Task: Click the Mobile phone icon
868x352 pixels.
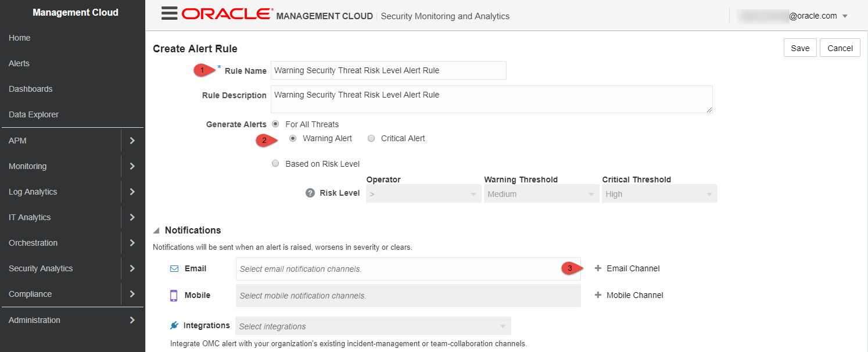Action: click(174, 296)
